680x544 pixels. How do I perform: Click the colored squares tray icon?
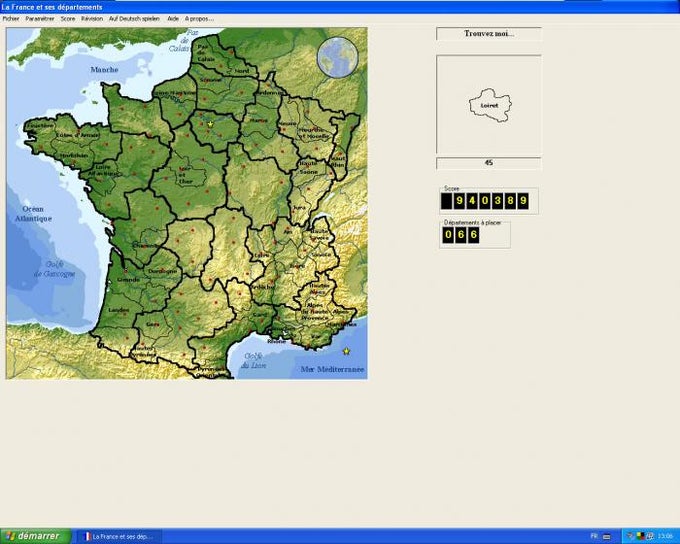640,537
